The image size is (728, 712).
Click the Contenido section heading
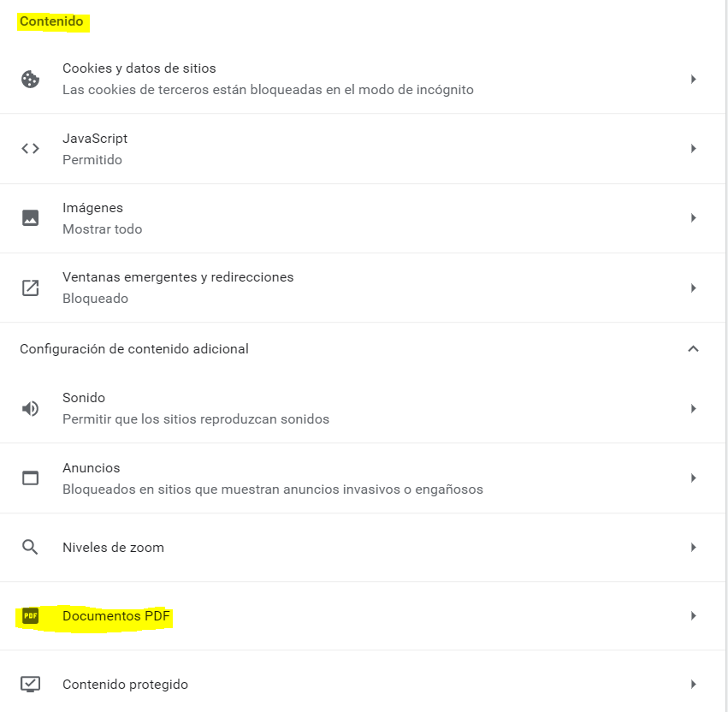51,21
